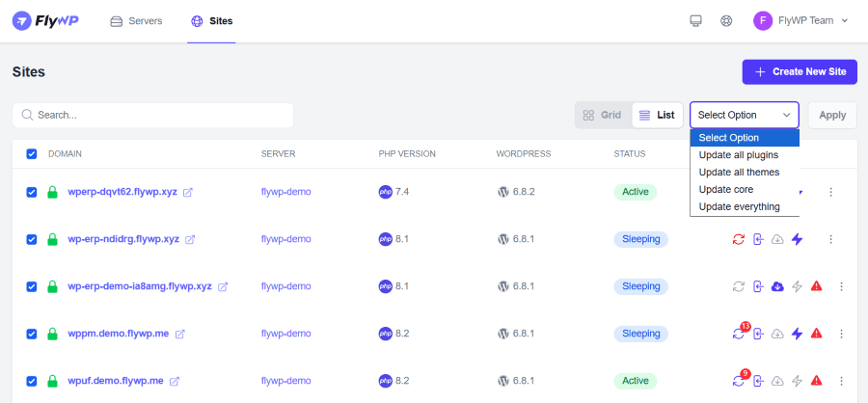Viewport: 868px width, 403px height.
Task: Click updates icon with 13 badge
Action: tap(739, 334)
